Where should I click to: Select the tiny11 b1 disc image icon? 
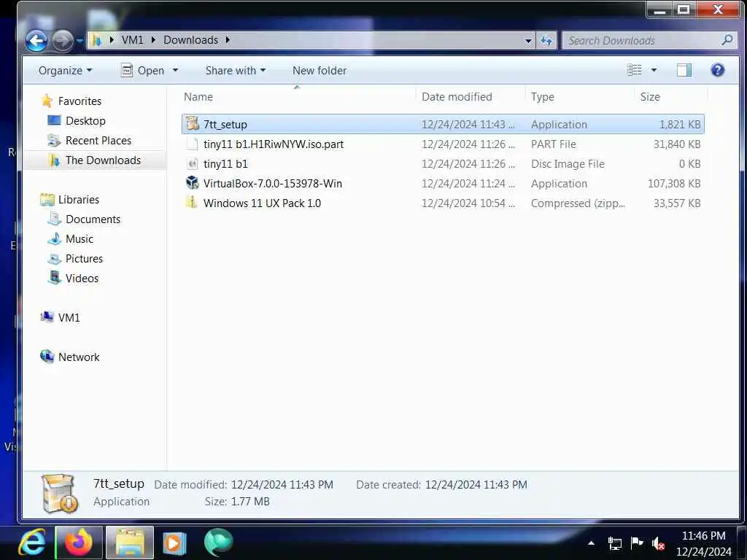coord(192,164)
